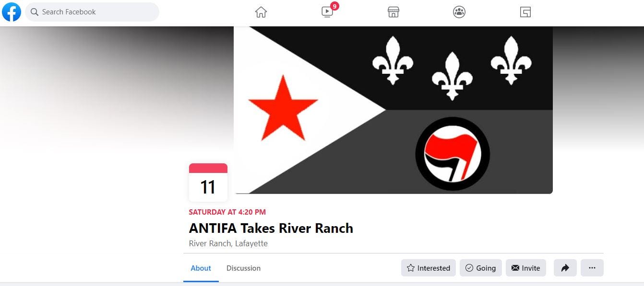
Task: Switch to the Discussion tab
Action: pos(243,268)
